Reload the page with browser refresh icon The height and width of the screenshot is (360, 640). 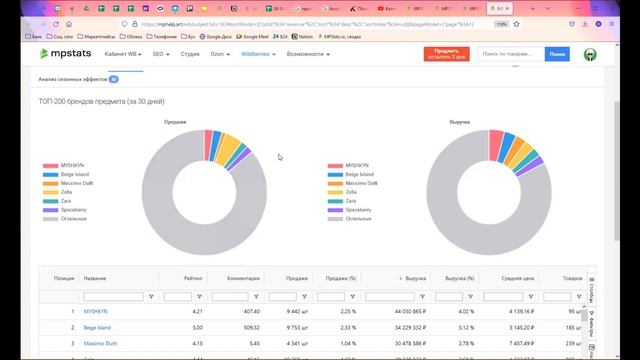(56, 24)
